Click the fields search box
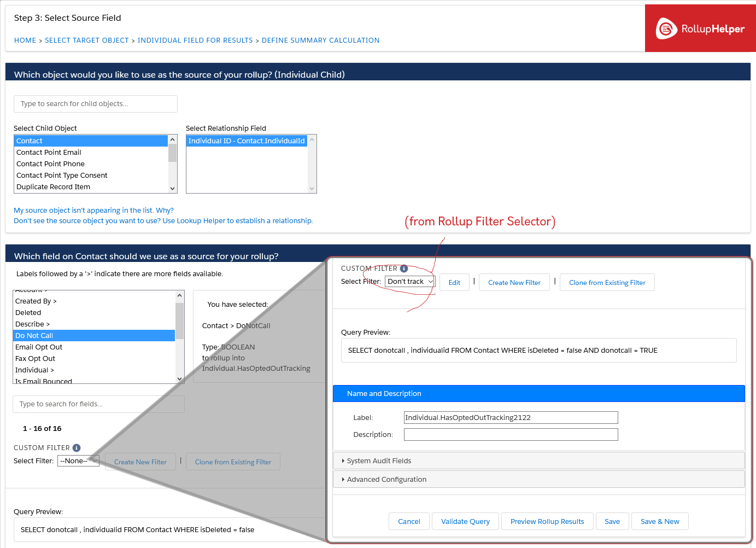The image size is (756, 548). tap(98, 404)
